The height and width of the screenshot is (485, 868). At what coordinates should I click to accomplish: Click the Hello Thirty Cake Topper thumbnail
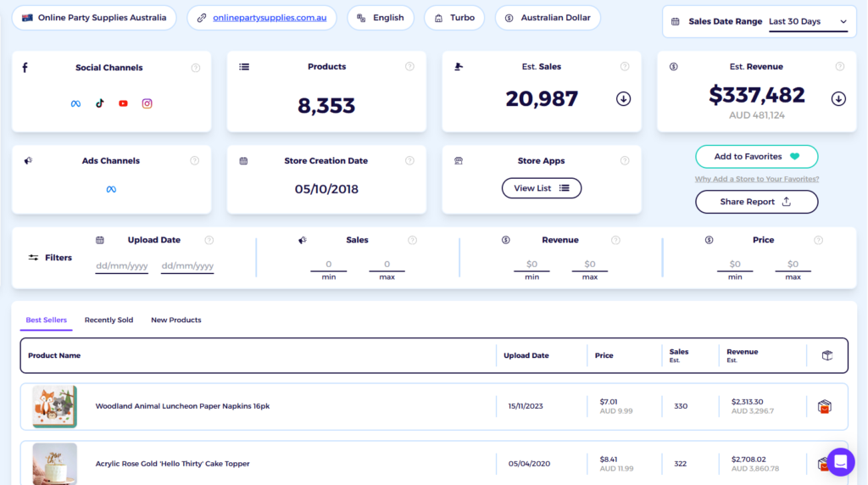(x=55, y=464)
